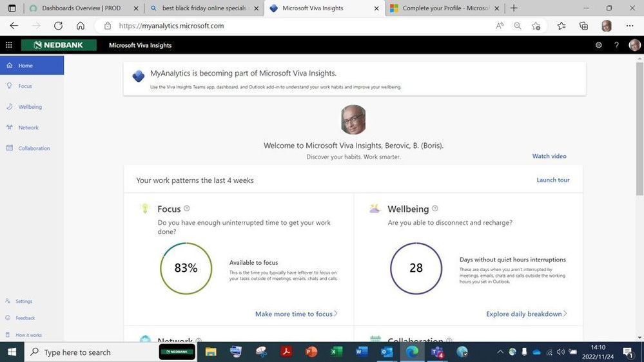The image size is (644, 362).
Task: Open Word from taskbar
Action: (362, 352)
